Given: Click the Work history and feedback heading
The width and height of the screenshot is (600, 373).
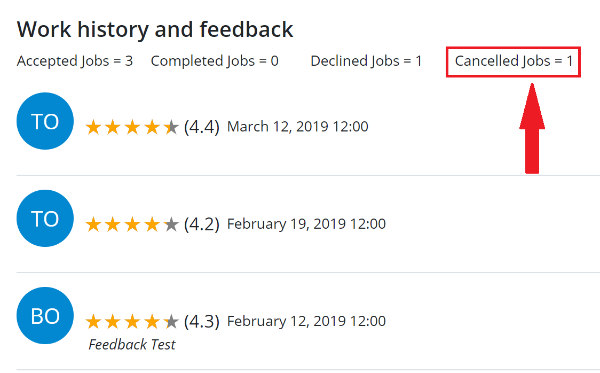Looking at the screenshot, I should point(155,29).
